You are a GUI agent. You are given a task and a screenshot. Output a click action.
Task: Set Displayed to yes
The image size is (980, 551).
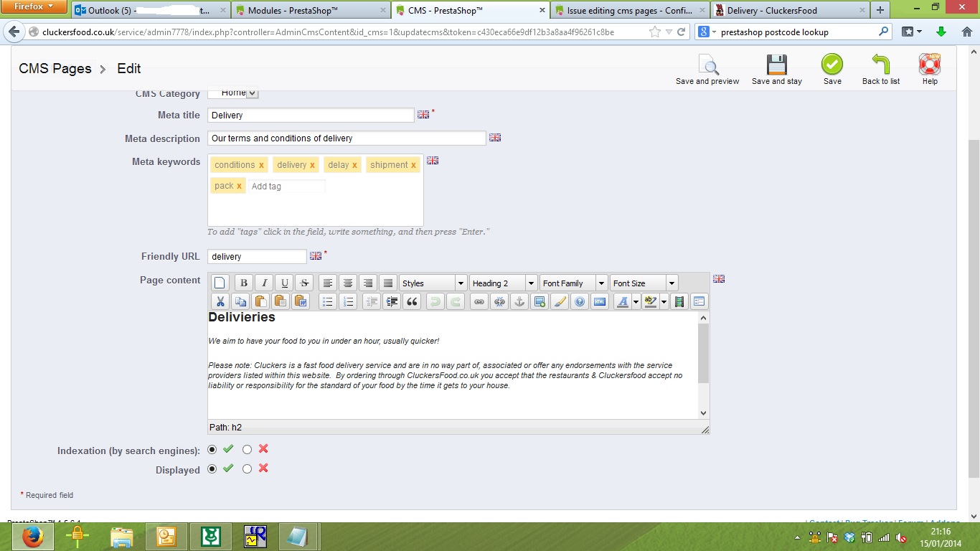[212, 468]
